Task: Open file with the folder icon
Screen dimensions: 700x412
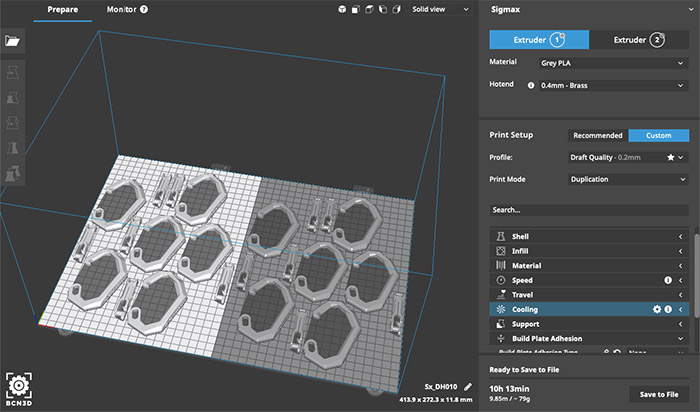Action: [x=12, y=41]
